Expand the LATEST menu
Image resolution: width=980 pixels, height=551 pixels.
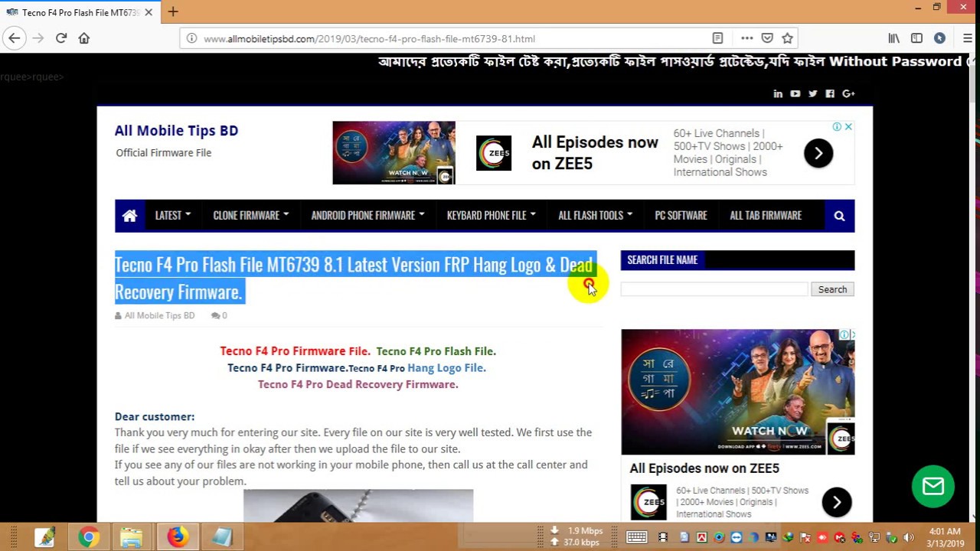click(x=172, y=216)
